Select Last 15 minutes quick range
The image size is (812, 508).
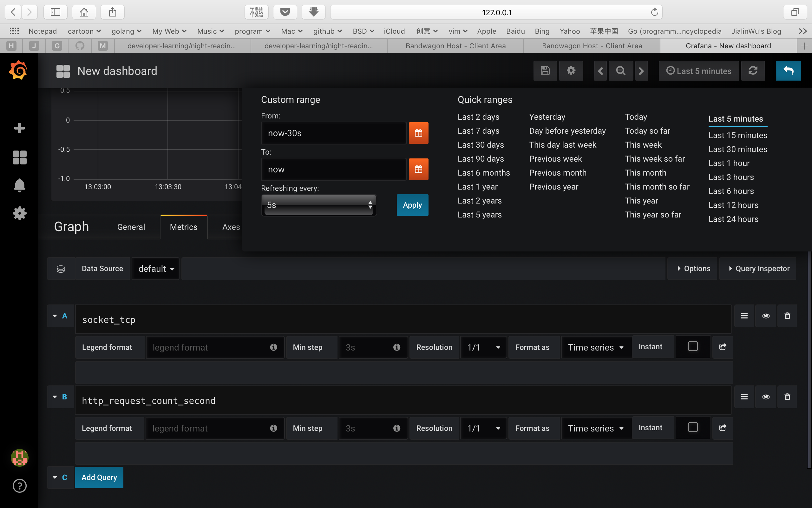coord(738,135)
